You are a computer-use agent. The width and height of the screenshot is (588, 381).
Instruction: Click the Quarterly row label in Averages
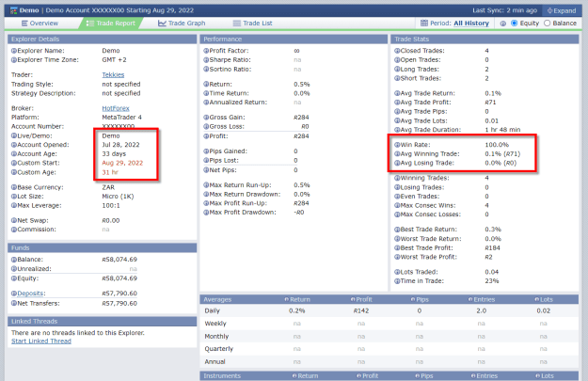pyautogui.click(x=219, y=349)
